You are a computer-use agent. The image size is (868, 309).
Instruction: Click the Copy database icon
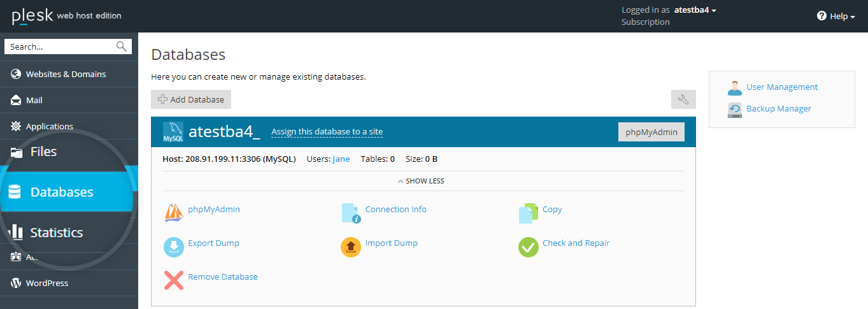pos(529,213)
